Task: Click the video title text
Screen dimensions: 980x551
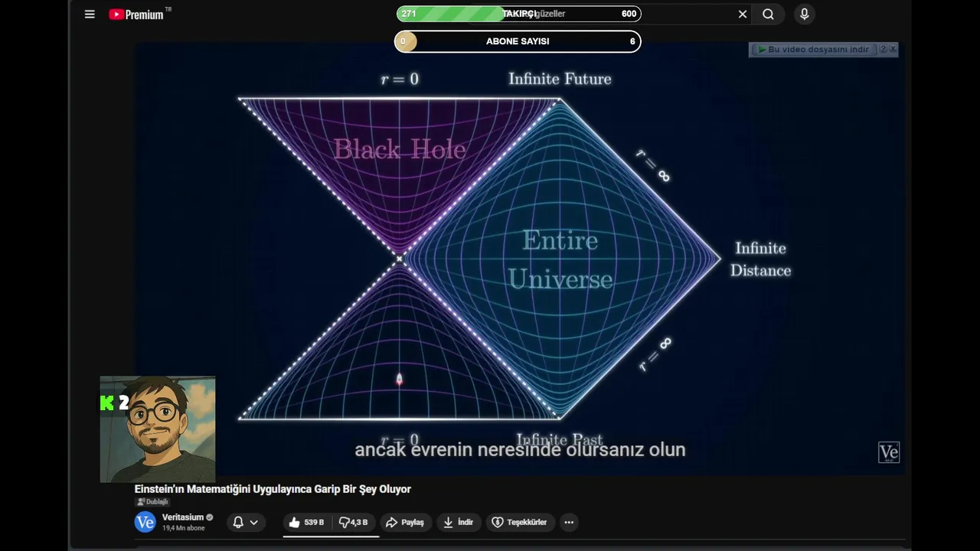Action: click(x=273, y=489)
